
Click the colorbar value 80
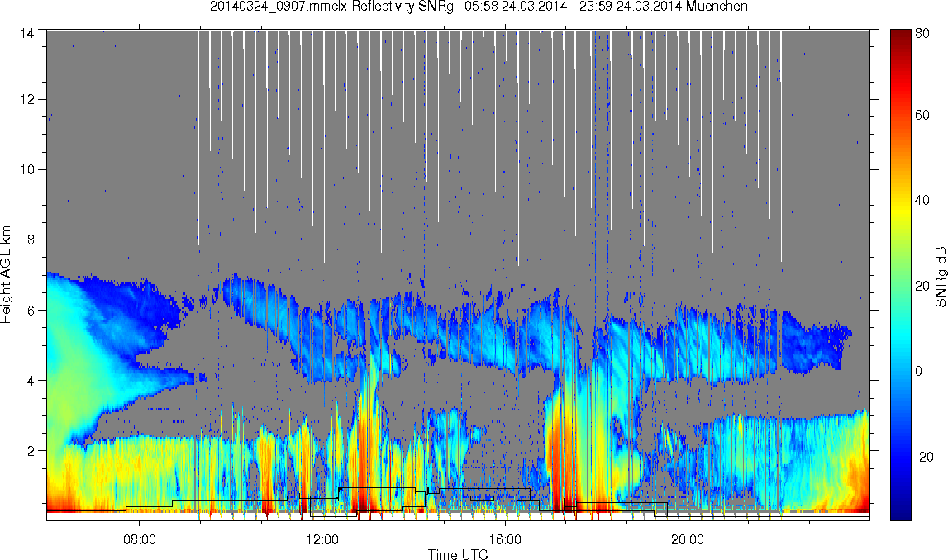coord(922,33)
